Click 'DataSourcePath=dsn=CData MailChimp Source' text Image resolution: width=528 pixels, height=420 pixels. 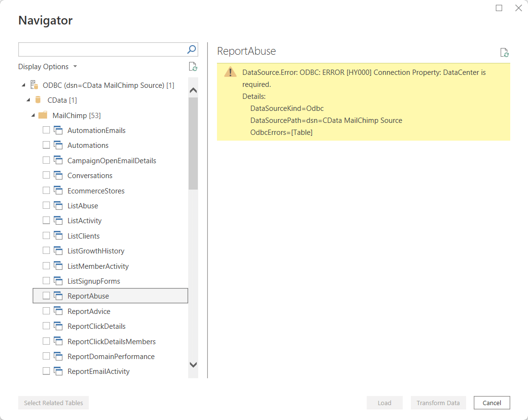point(326,120)
